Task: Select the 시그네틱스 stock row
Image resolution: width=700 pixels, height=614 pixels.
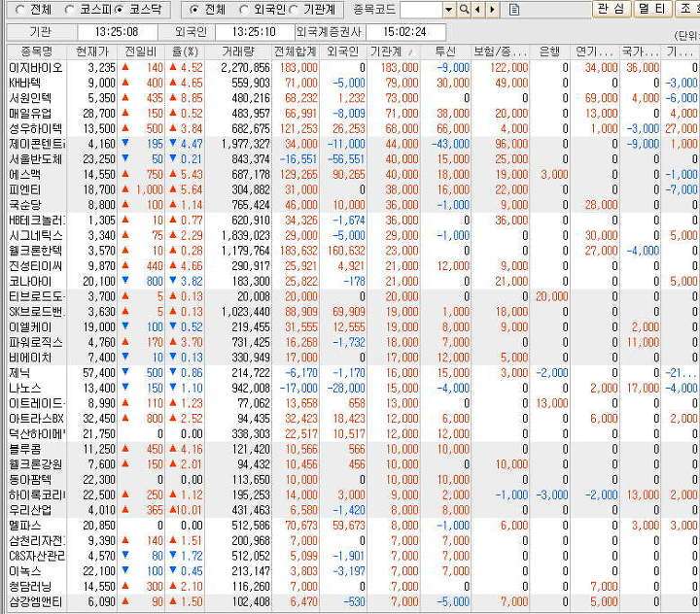Action: click(x=353, y=236)
